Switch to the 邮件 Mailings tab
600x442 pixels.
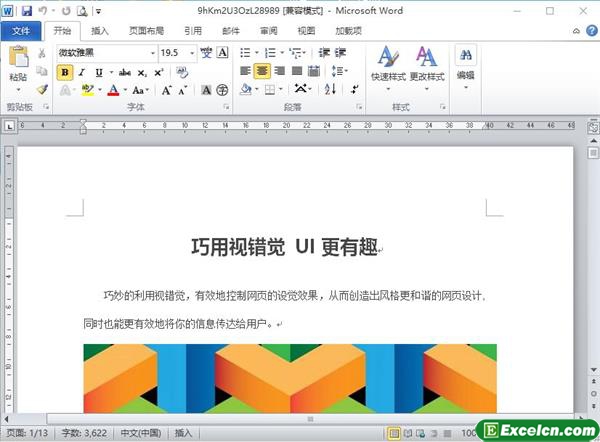(x=231, y=31)
